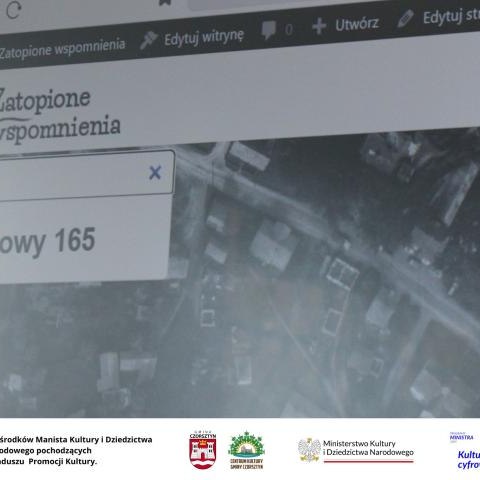The image size is (480, 480).
Task: Open 'Zatopione wspomnienia' admin bar link
Action: (62, 49)
